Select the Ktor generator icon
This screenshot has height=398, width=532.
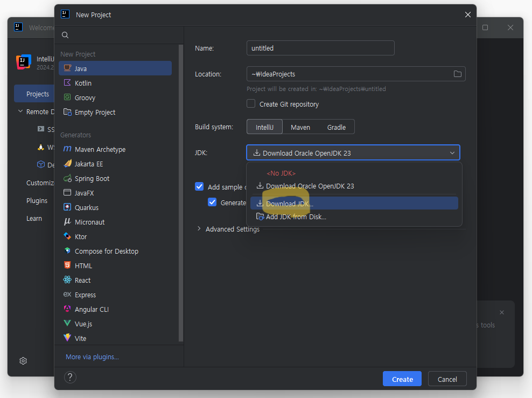(x=67, y=236)
